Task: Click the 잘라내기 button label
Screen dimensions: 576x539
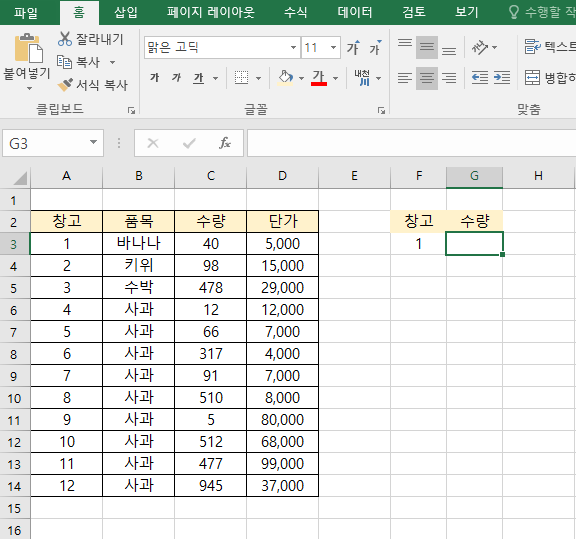Action: [x=100, y=39]
